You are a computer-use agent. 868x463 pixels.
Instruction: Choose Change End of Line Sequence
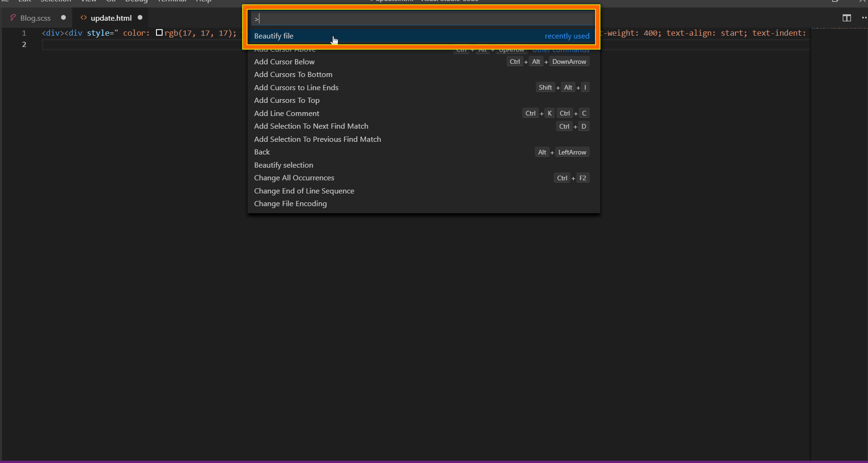423,191
